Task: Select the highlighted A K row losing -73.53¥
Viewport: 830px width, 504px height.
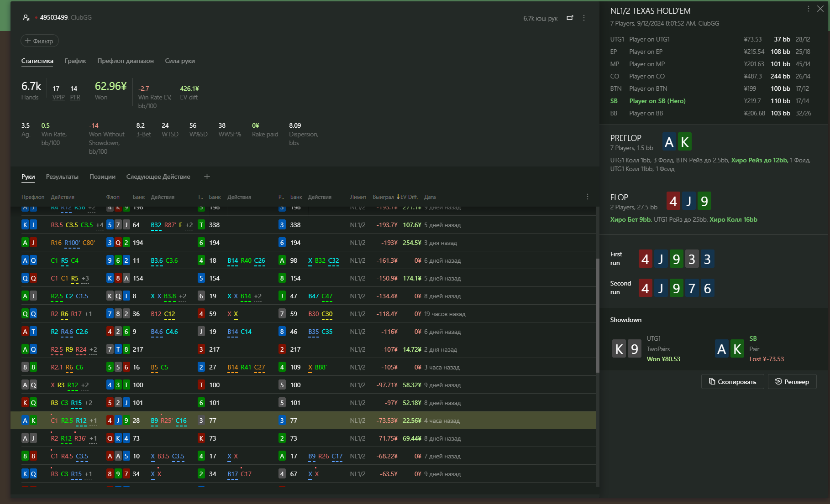Action: [x=303, y=421]
